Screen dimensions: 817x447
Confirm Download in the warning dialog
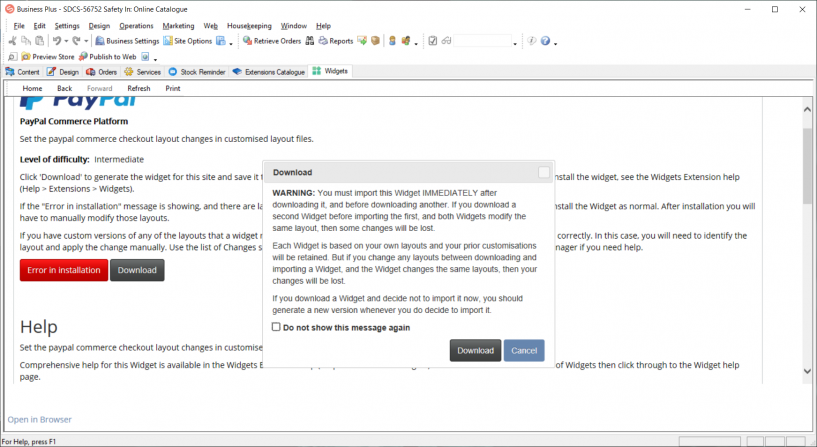point(475,351)
